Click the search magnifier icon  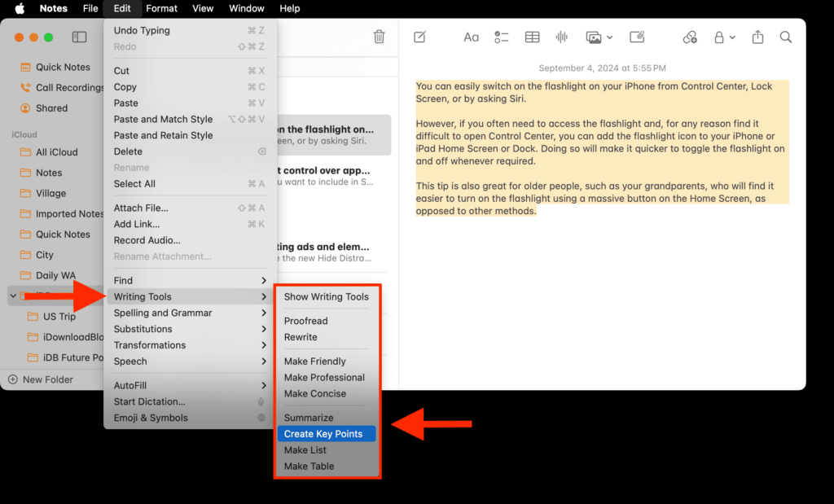(786, 37)
